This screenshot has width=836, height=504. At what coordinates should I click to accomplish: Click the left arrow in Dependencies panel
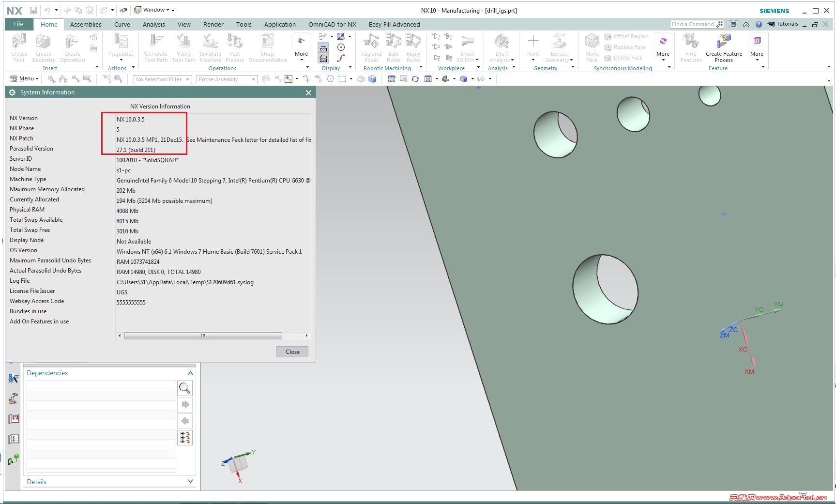click(x=185, y=421)
